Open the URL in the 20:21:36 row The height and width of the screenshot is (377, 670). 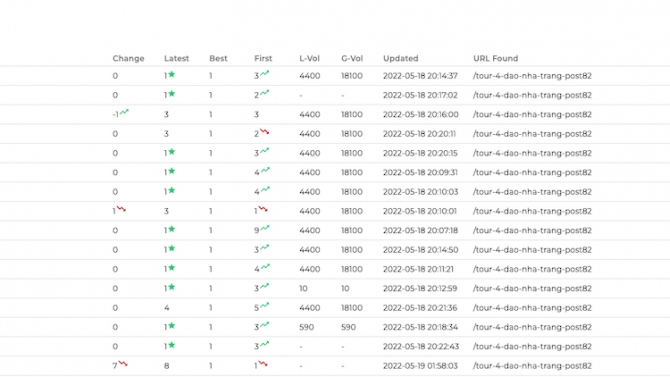[x=532, y=308]
